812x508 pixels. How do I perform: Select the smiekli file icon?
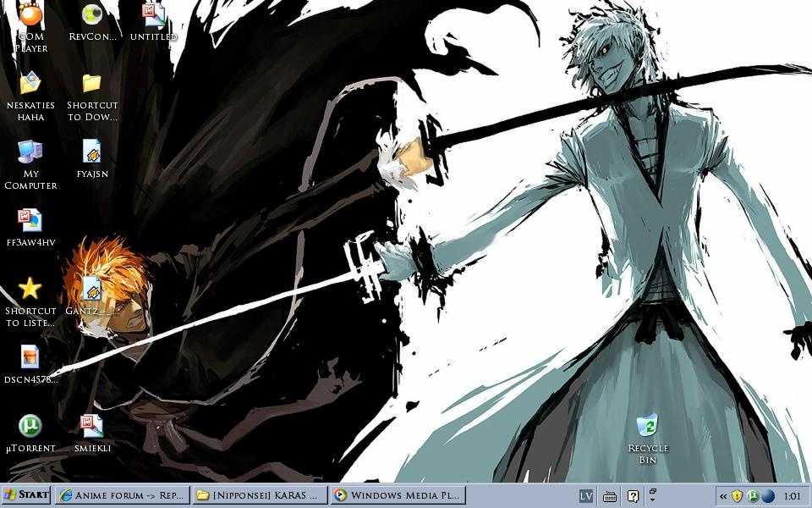[x=92, y=426]
